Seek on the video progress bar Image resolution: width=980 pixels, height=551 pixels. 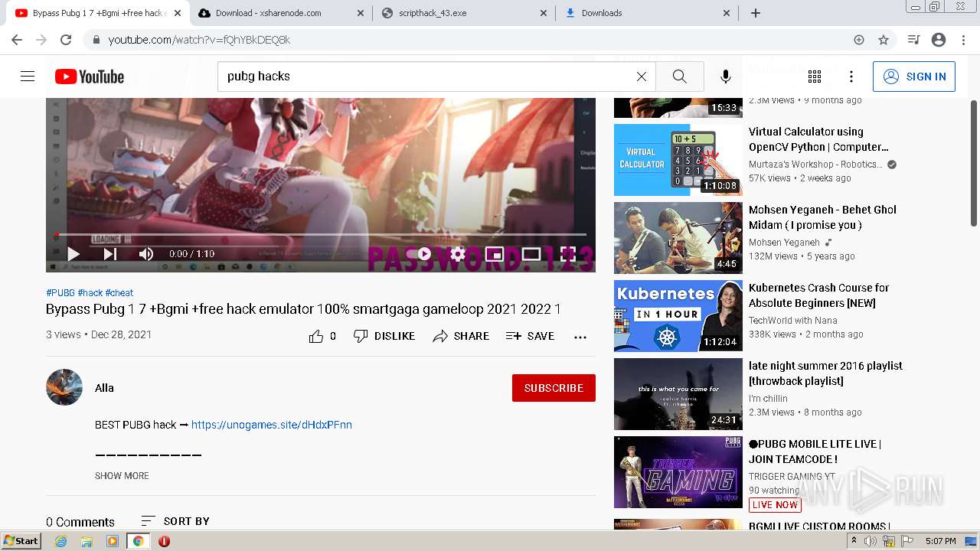pyautogui.click(x=321, y=235)
